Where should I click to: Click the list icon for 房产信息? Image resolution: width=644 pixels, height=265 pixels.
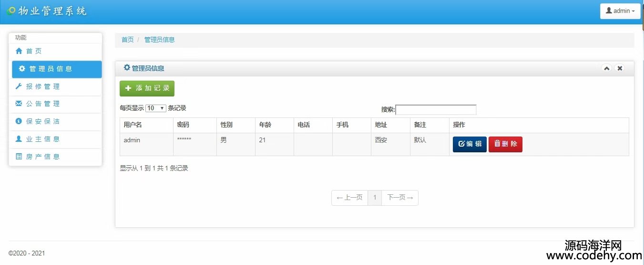(x=19, y=157)
